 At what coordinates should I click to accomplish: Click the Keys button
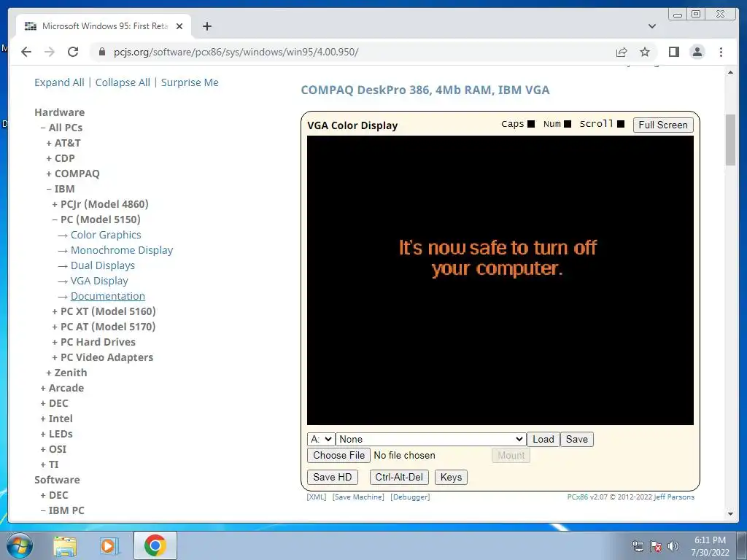[451, 477]
